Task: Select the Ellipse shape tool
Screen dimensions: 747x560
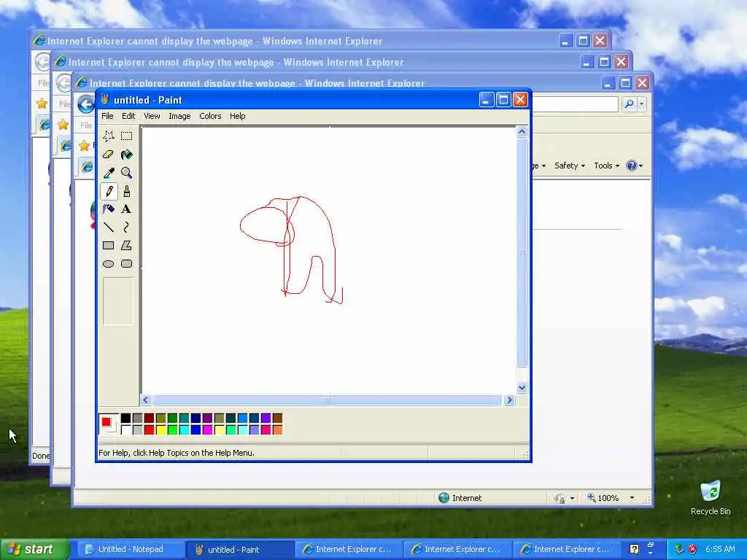Action: 109,264
